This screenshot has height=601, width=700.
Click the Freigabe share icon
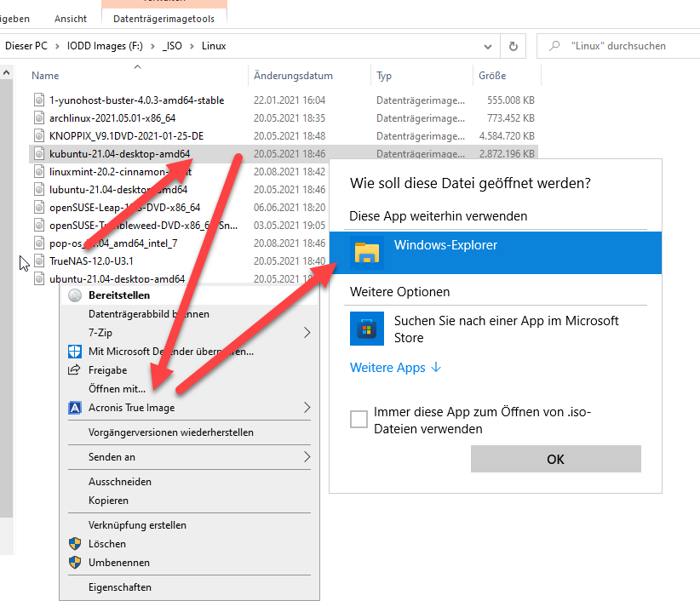(74, 370)
